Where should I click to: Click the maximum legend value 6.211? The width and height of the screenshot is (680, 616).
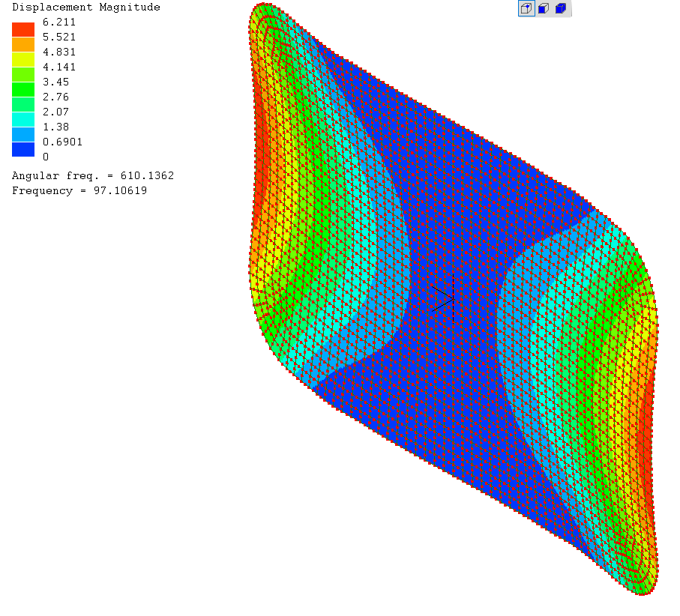click(59, 22)
